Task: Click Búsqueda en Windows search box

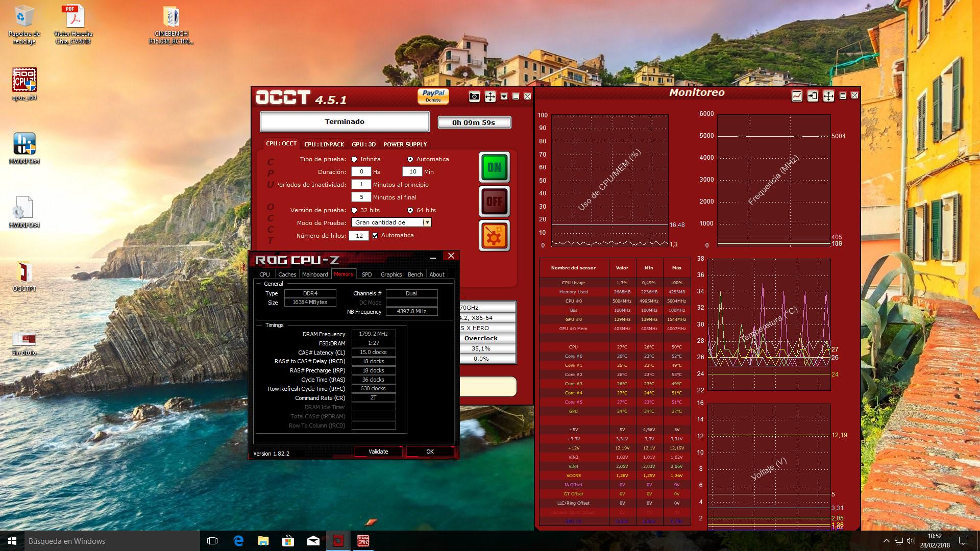Action: click(x=112, y=541)
